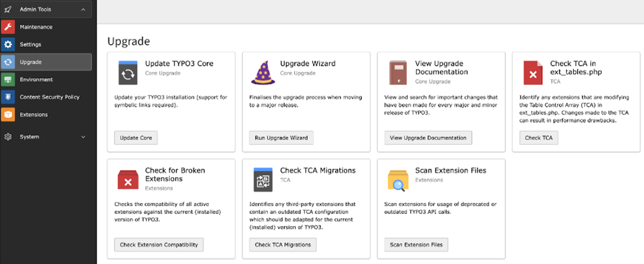Open the Upgrade module in sidebar

tap(31, 62)
